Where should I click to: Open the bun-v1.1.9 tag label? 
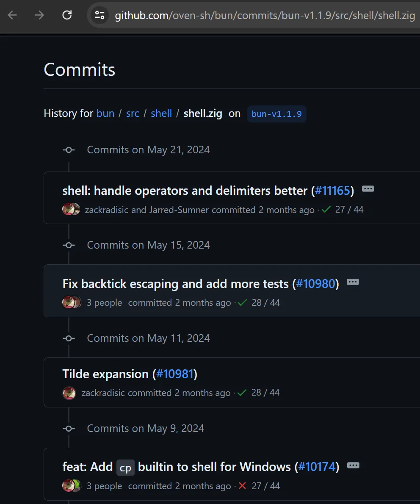276,114
